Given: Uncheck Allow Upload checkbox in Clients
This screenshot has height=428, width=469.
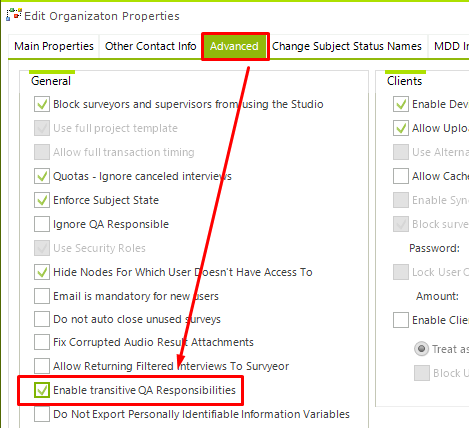Looking at the screenshot, I should click(x=401, y=128).
